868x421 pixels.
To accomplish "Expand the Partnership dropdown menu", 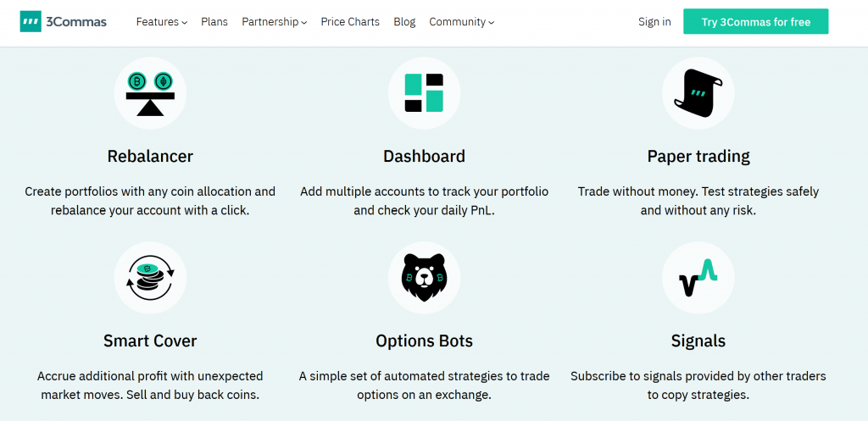I will tap(274, 21).
